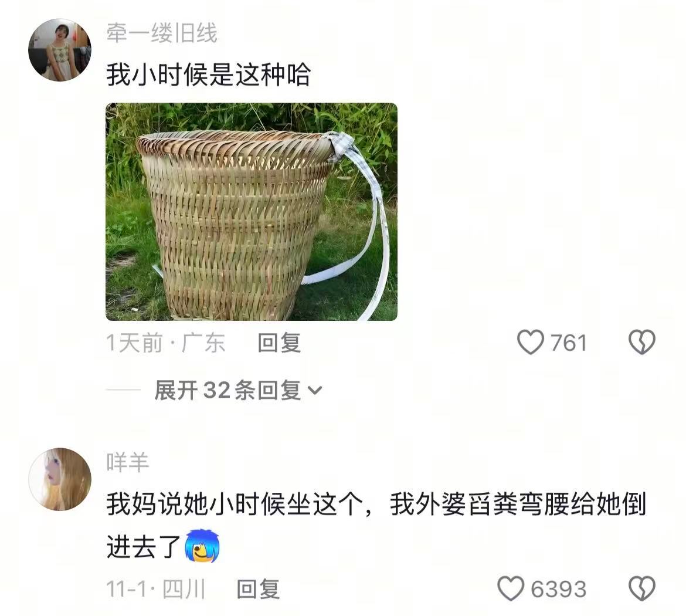This screenshot has height=616, width=686.
Task: Open username 牵一缕旧线
Action: tap(162, 33)
